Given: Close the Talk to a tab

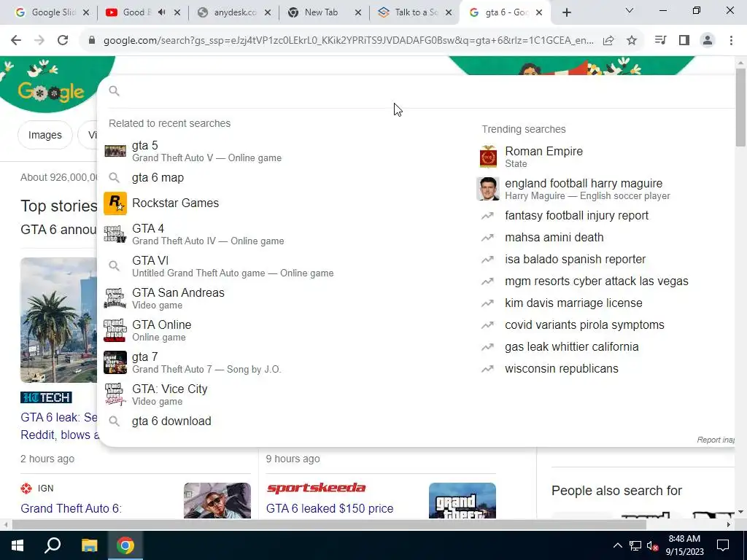Looking at the screenshot, I should tap(449, 12).
